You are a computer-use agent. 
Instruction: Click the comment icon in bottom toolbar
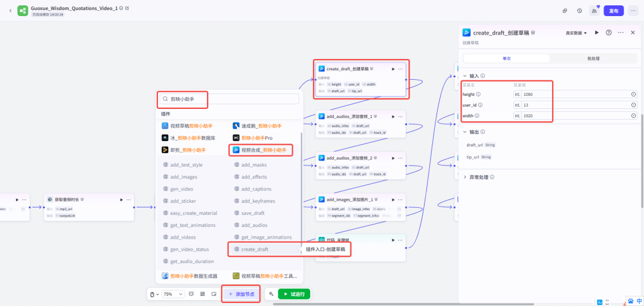click(191, 294)
